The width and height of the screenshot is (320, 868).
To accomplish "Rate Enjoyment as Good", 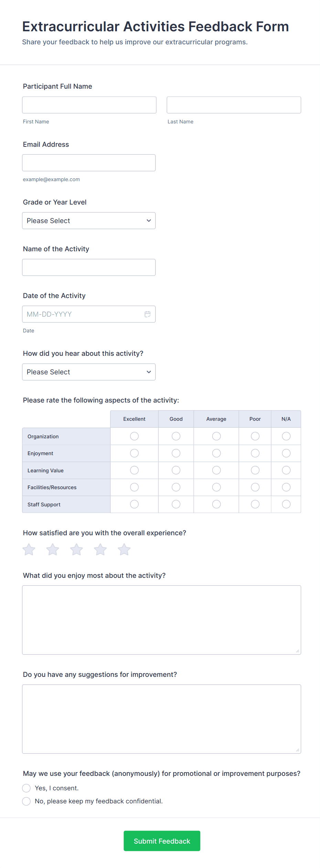I will 176,453.
